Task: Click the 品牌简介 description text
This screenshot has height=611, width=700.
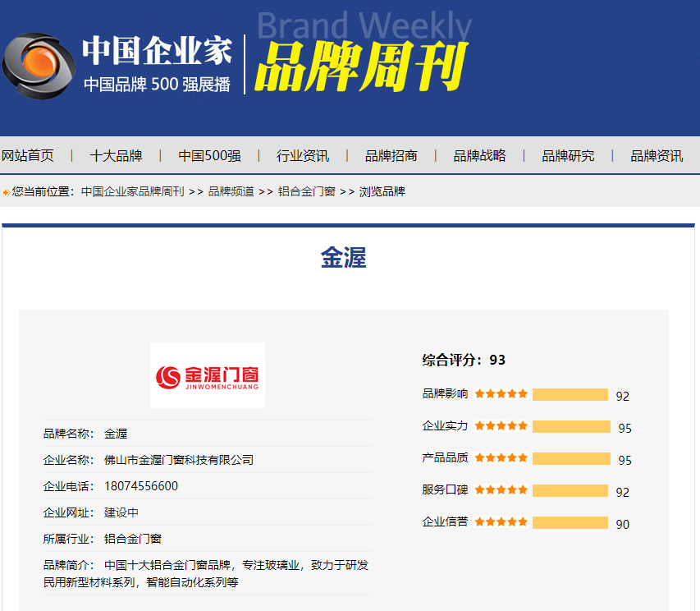Action: tap(206, 573)
